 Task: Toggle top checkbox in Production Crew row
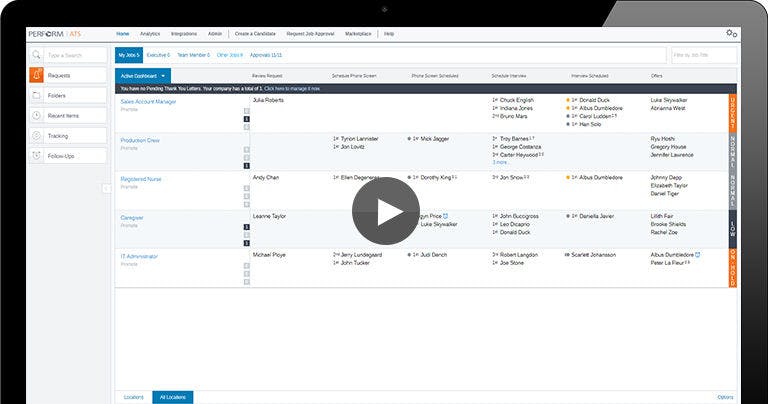click(246, 150)
